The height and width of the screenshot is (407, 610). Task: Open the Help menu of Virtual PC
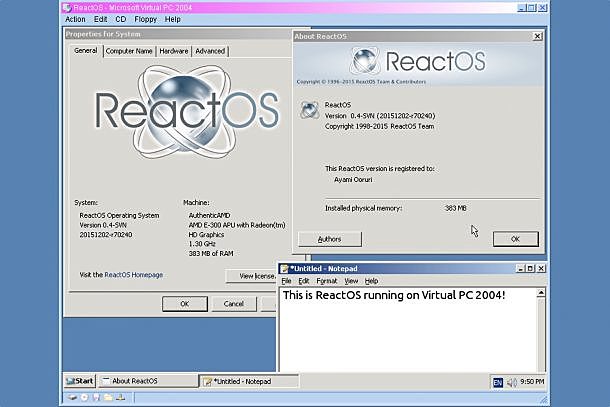click(x=172, y=19)
